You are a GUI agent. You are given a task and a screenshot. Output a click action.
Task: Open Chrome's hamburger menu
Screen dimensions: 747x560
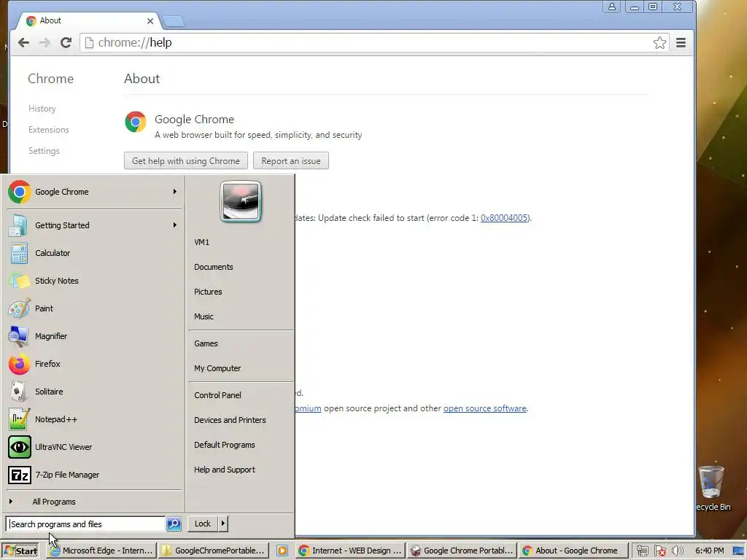[681, 43]
